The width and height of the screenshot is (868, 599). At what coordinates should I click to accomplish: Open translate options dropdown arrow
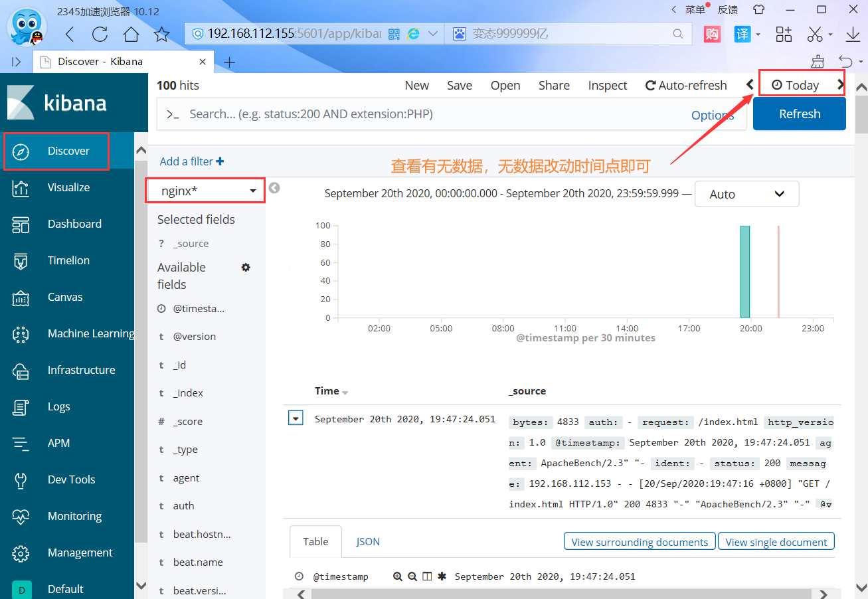point(758,34)
